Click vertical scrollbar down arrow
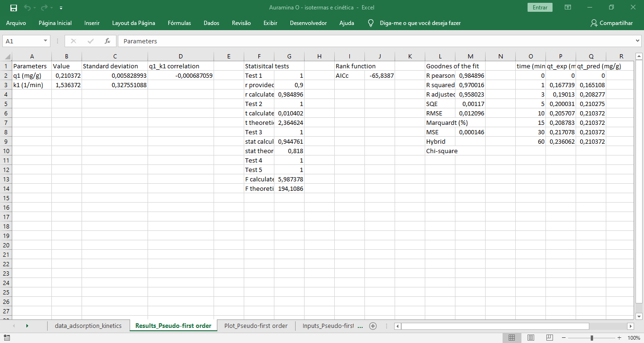 click(639, 316)
